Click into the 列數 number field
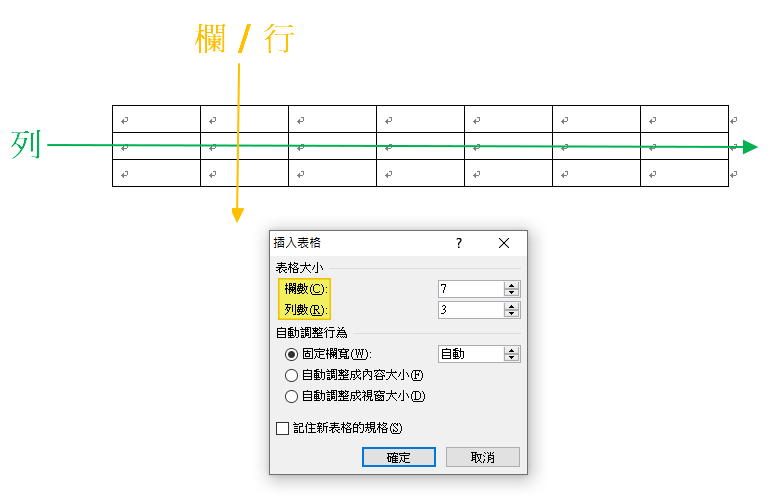The width and height of the screenshot is (771, 499). tap(471, 310)
